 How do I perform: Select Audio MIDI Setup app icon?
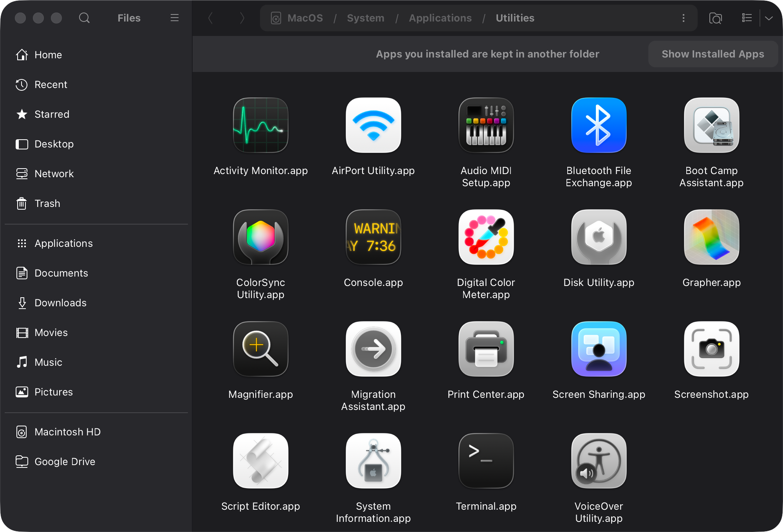pyautogui.click(x=486, y=125)
